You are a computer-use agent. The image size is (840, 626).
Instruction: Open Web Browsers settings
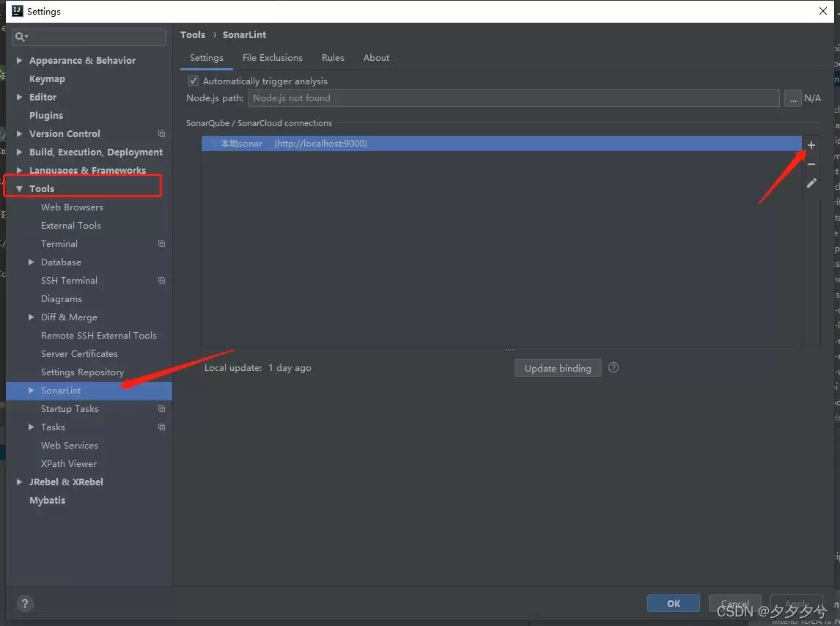72,207
